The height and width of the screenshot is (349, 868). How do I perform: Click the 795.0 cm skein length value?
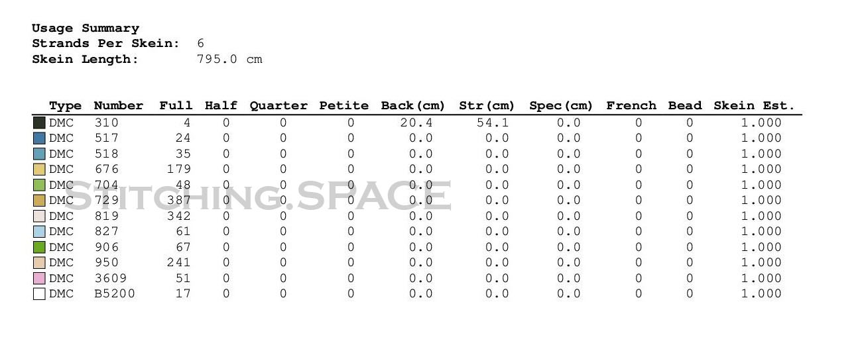(229, 60)
